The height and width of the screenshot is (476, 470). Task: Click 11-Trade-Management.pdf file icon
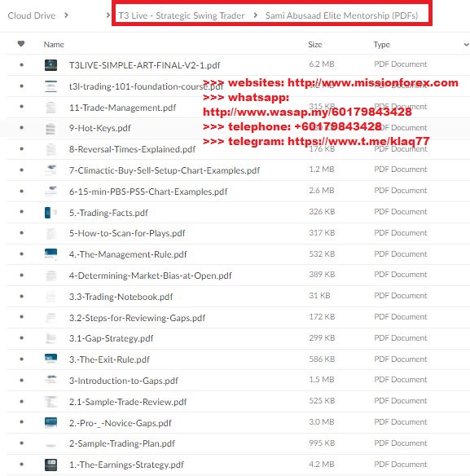[x=51, y=108]
